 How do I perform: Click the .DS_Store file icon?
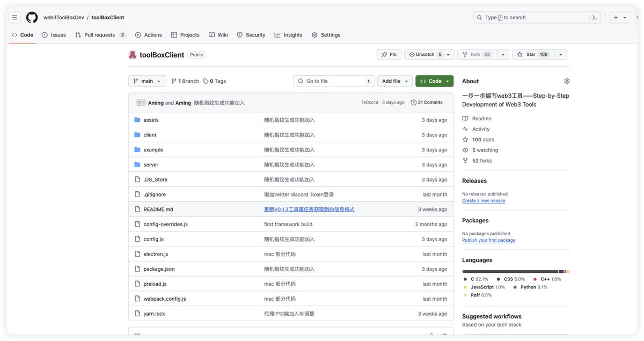137,179
